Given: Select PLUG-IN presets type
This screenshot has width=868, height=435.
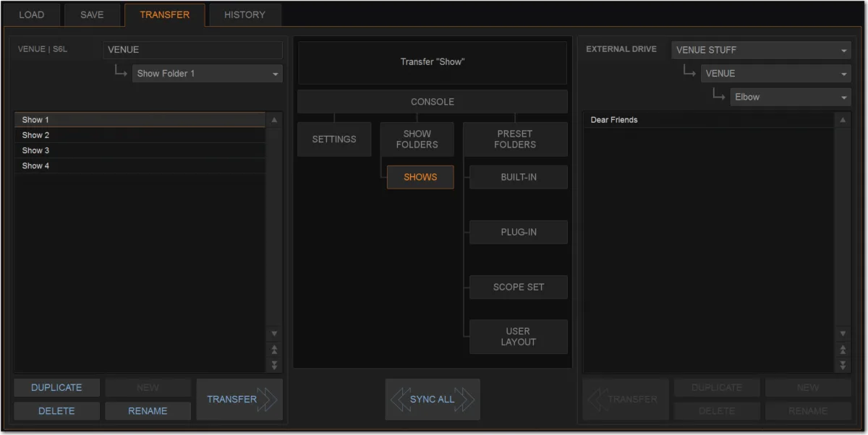Looking at the screenshot, I should click(519, 233).
